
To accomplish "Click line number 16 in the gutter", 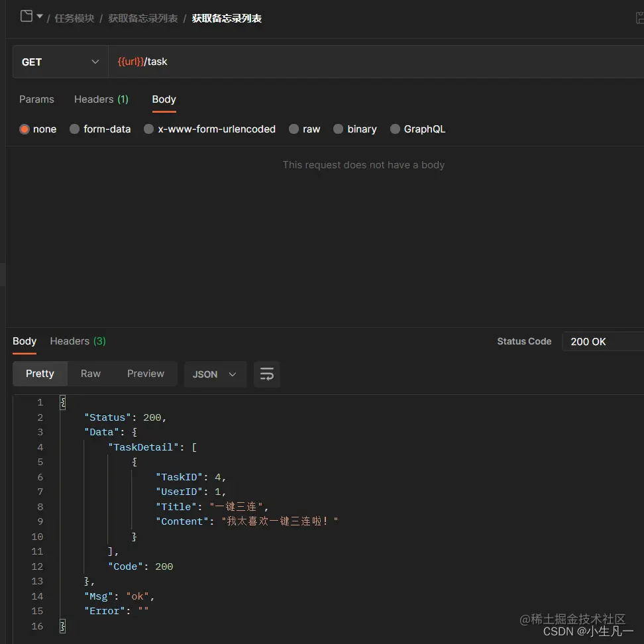I will pos(37,626).
